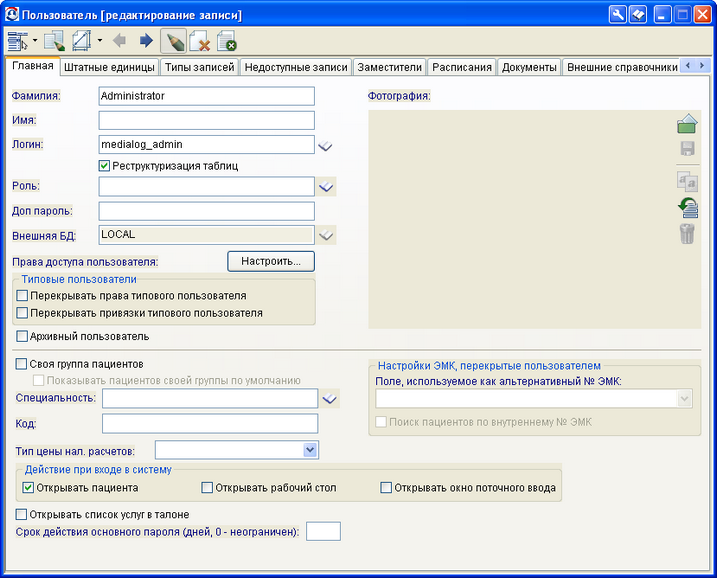Click the app icon in title bar

(11, 15)
